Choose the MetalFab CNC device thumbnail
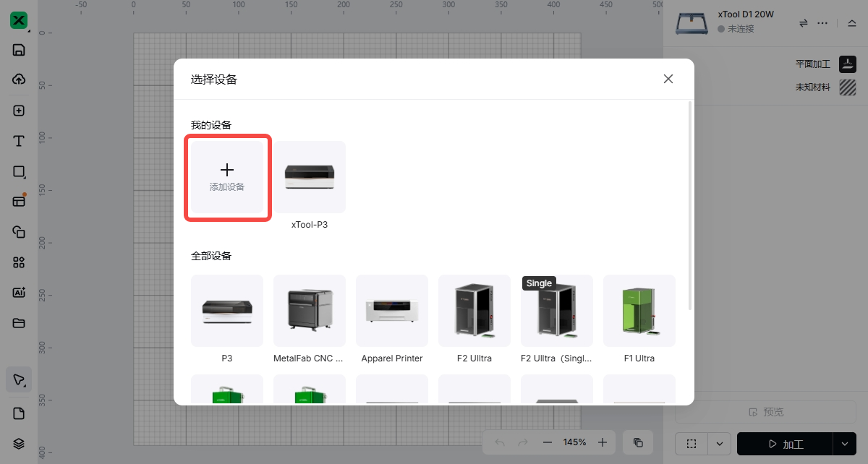 tap(310, 311)
